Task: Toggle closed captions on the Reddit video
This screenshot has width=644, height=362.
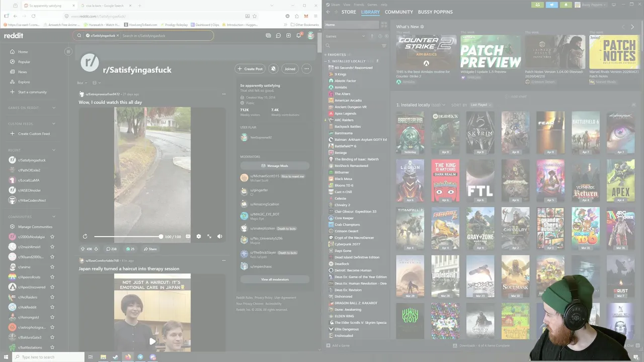Action: click(188, 236)
